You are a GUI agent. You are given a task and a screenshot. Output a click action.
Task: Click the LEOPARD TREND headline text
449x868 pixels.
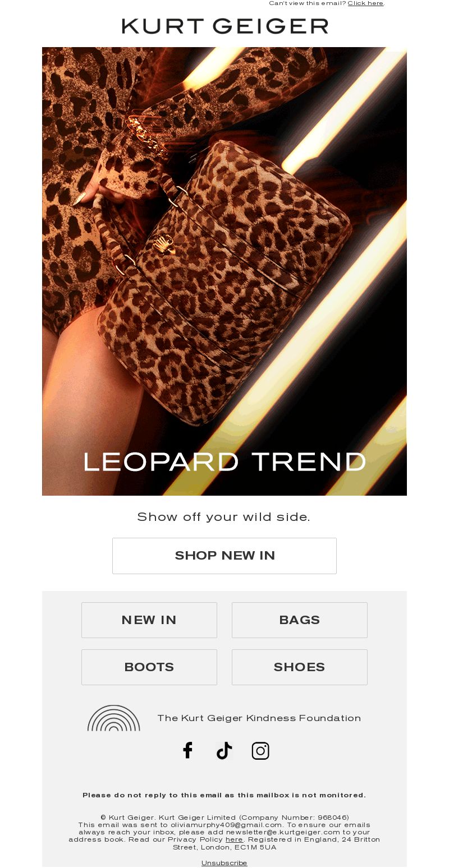pyautogui.click(x=224, y=462)
